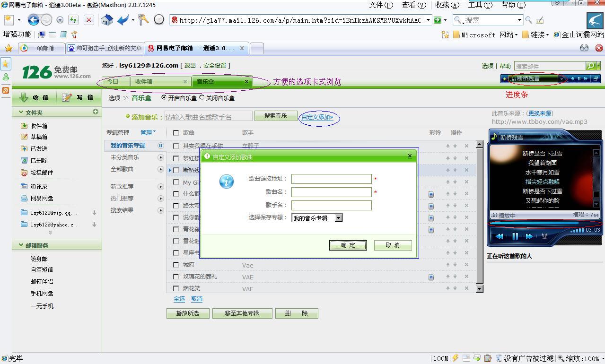The height and width of the screenshot is (364, 605).
Task: Expand more folders with double chevron
Action: point(50,233)
